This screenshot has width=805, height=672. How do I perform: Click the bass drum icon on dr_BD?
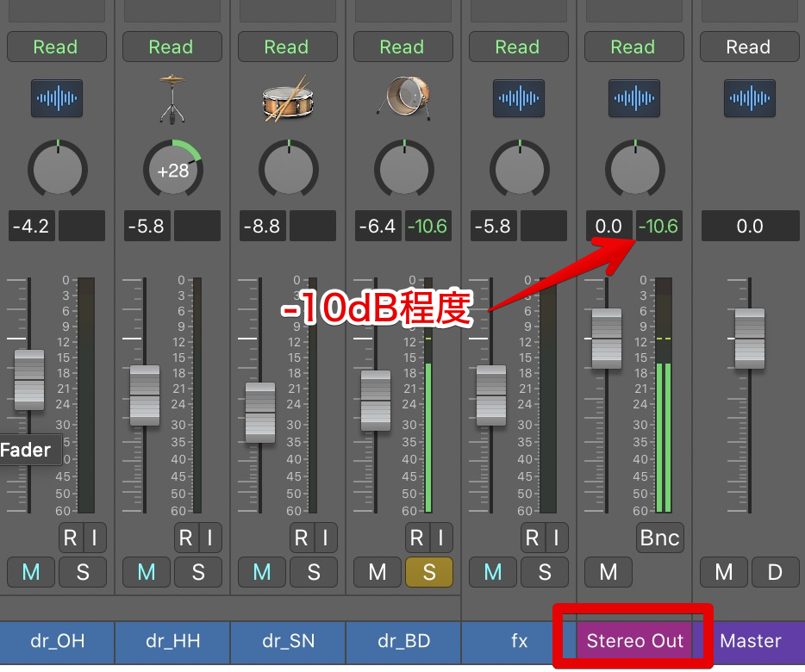(x=402, y=97)
